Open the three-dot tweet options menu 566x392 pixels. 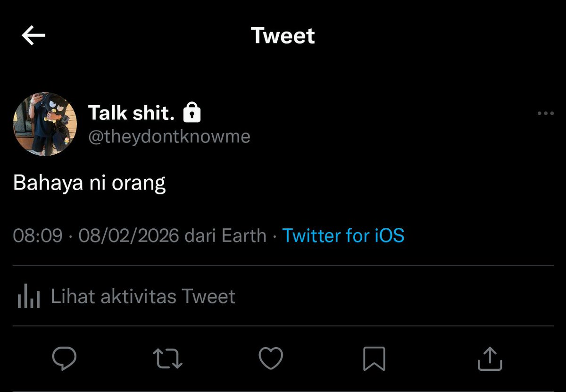[546, 113]
